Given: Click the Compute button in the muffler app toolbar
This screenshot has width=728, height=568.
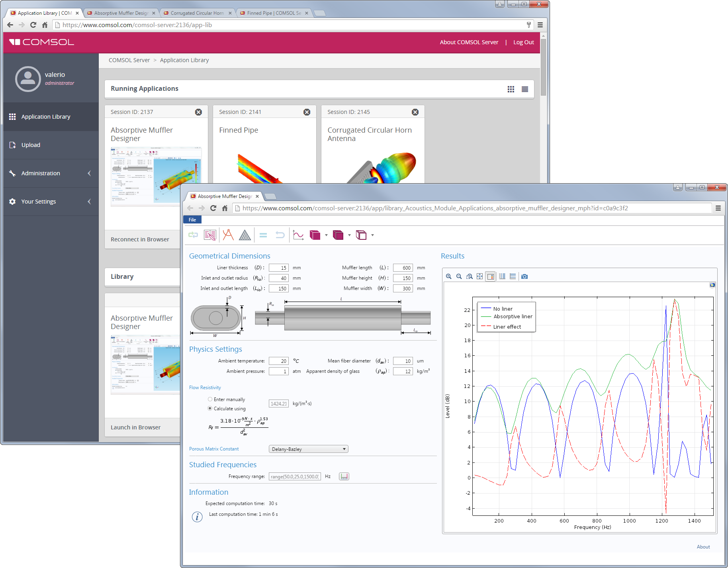Looking at the screenshot, I should 193,235.
